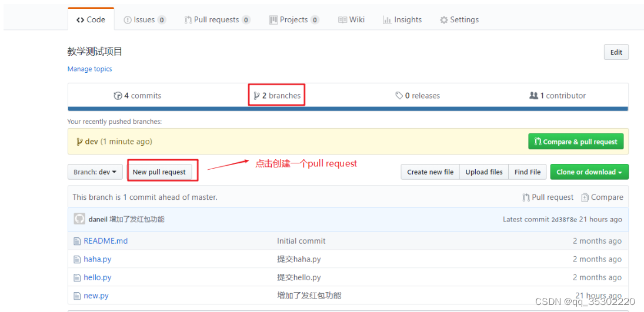
Task: Click the New pull request button
Action: pos(159,172)
